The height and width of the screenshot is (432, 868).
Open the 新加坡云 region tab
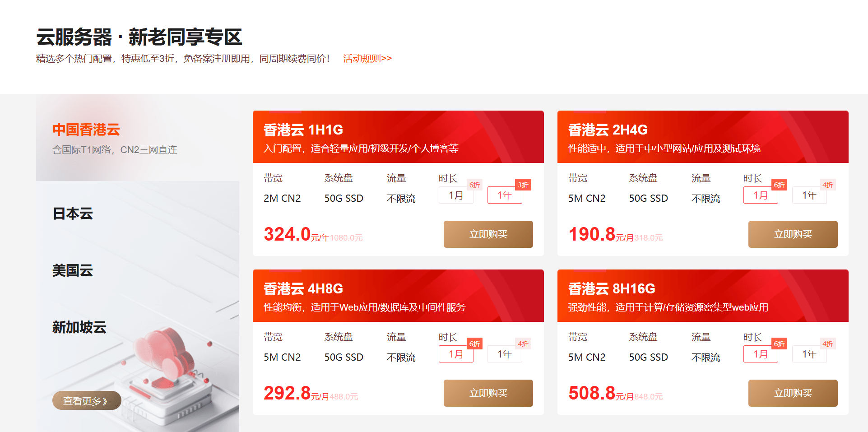click(79, 327)
